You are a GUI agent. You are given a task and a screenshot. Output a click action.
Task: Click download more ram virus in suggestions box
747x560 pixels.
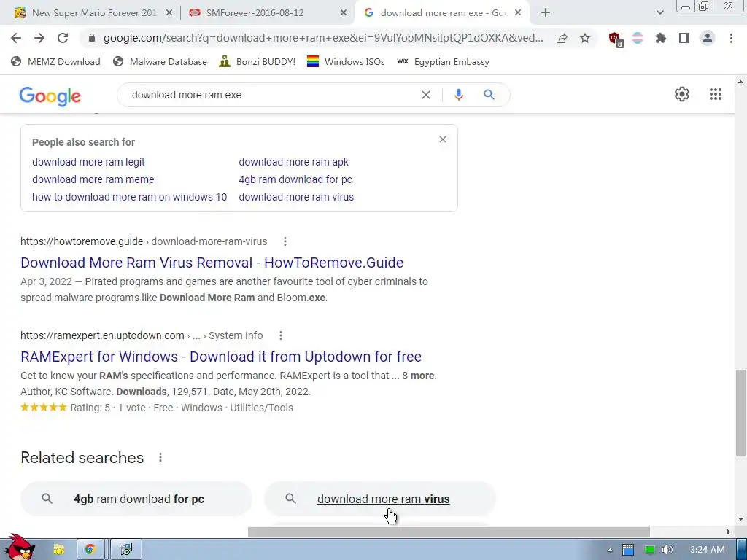pos(296,197)
